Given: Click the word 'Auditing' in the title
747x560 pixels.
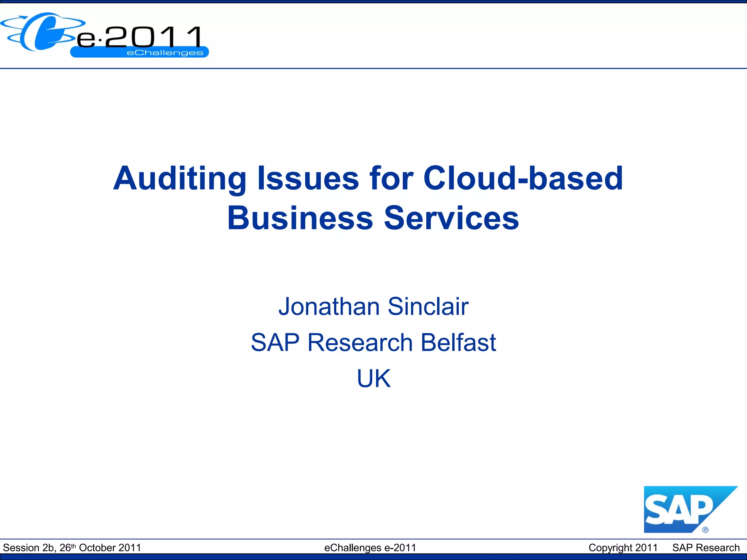Looking at the screenshot, I should pos(180,178).
